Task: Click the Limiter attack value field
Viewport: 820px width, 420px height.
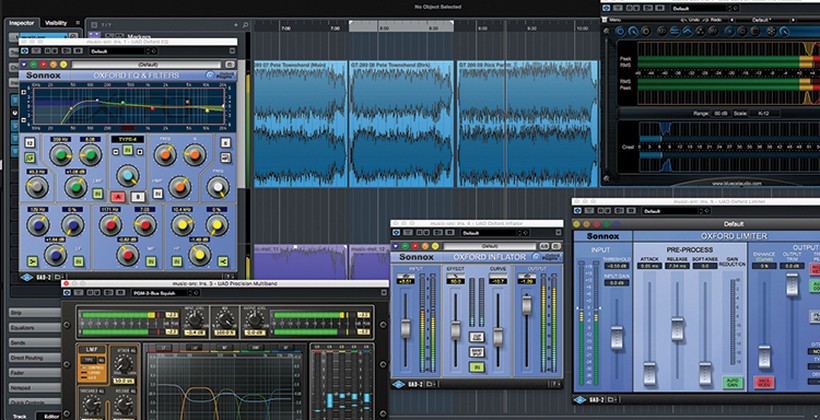Action: click(x=650, y=266)
